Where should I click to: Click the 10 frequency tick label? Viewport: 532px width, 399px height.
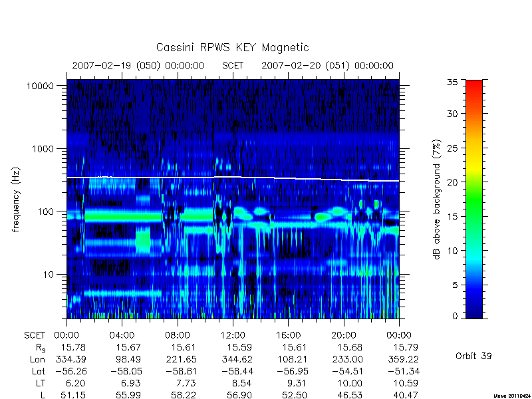coord(49,275)
